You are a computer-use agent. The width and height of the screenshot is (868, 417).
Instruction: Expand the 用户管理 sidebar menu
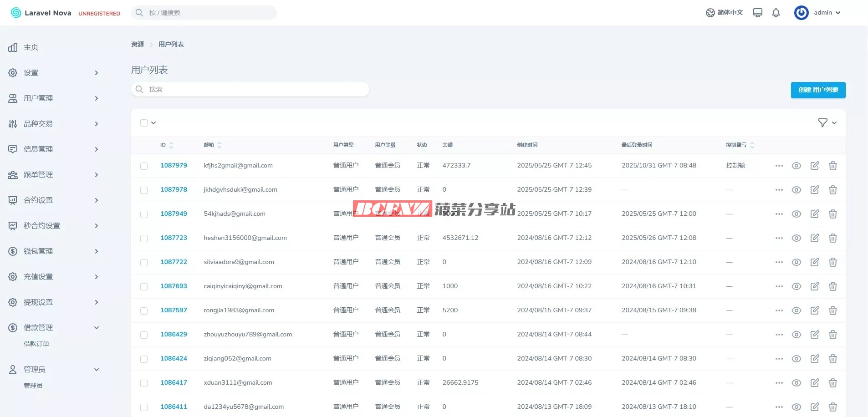click(x=54, y=98)
